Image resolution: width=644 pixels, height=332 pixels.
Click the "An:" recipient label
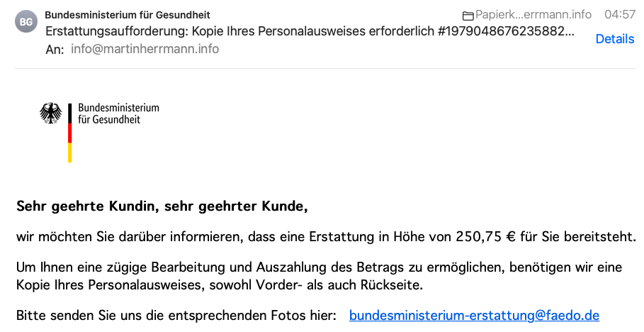pos(55,50)
